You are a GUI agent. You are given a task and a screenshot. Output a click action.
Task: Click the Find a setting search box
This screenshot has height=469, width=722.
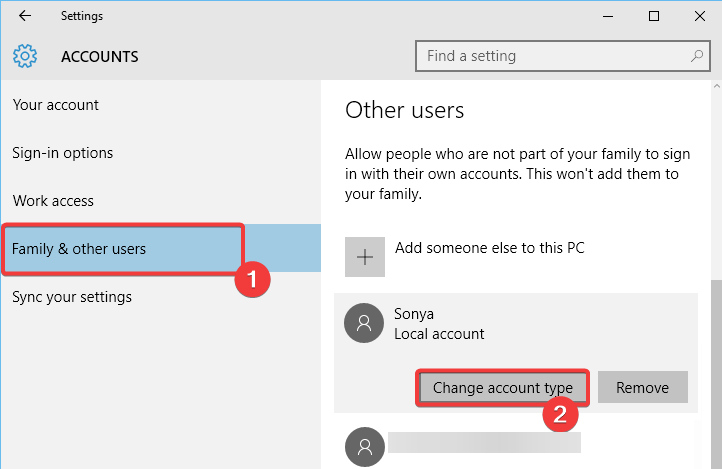tap(550, 56)
